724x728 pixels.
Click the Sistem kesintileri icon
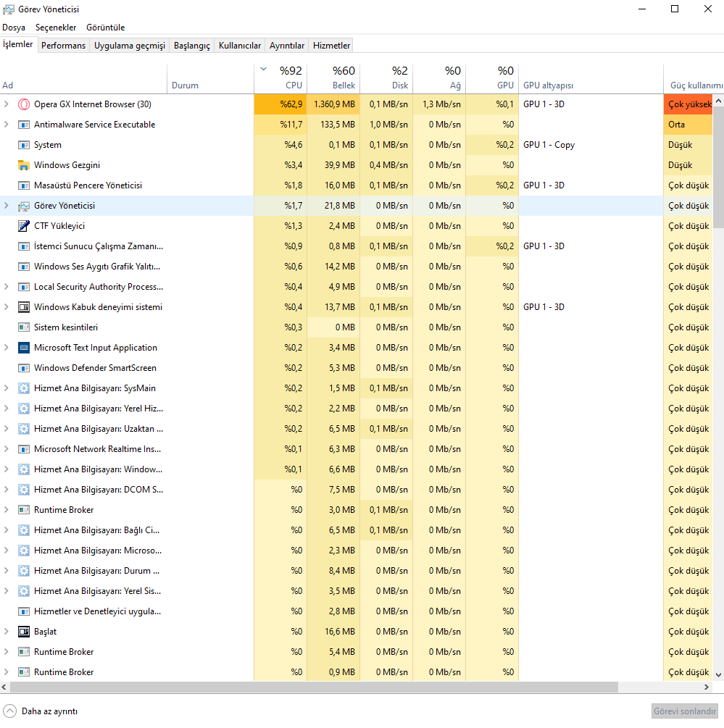[24, 327]
